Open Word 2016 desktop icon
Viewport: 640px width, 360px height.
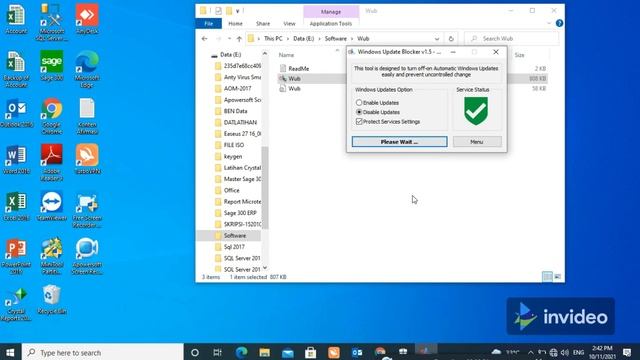tap(16, 160)
